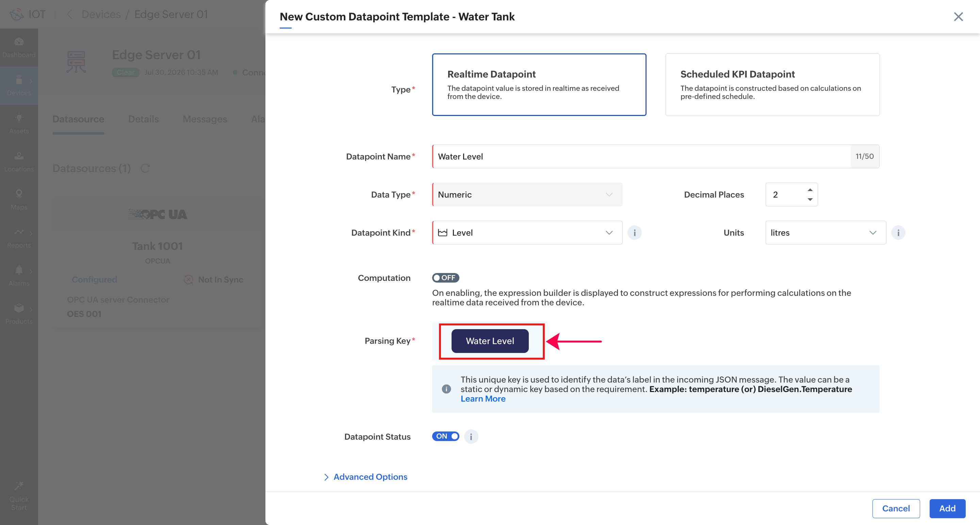980x525 pixels.
Task: Click the Decimal Places number field
Action: (x=791, y=194)
